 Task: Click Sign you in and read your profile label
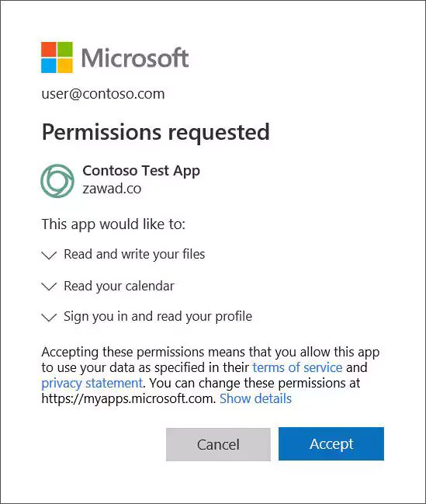coord(158,317)
